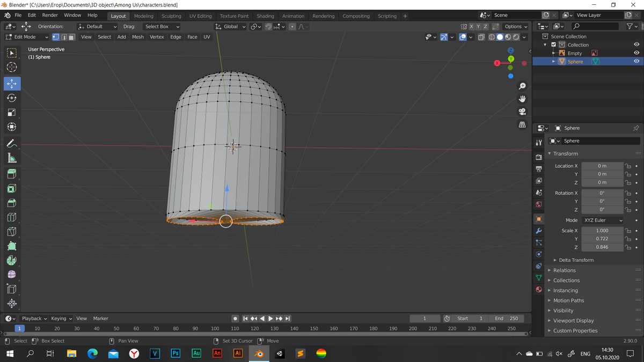This screenshot has width=644, height=362.
Task: Jump to the timeline end frame button
Action: (288, 319)
